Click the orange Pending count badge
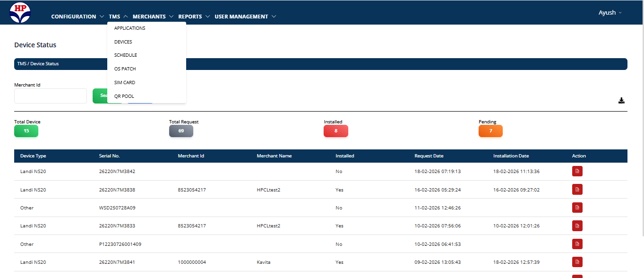Image resolution: width=644 pixels, height=278 pixels. [x=490, y=131]
